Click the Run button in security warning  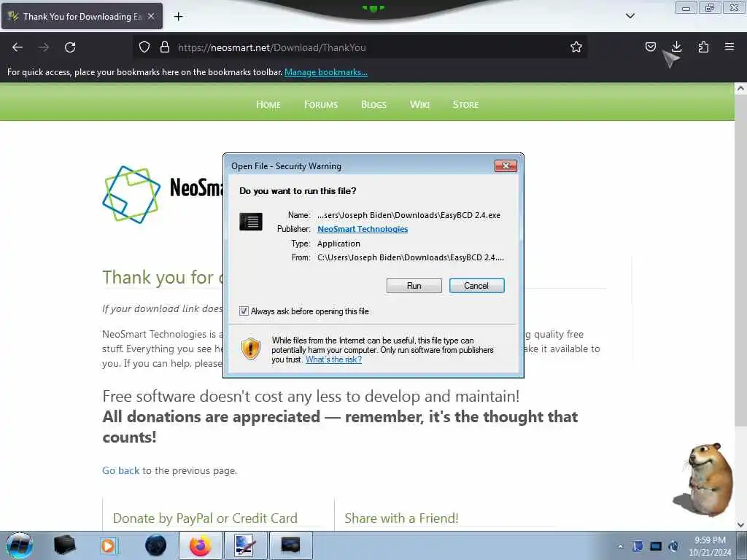(414, 286)
